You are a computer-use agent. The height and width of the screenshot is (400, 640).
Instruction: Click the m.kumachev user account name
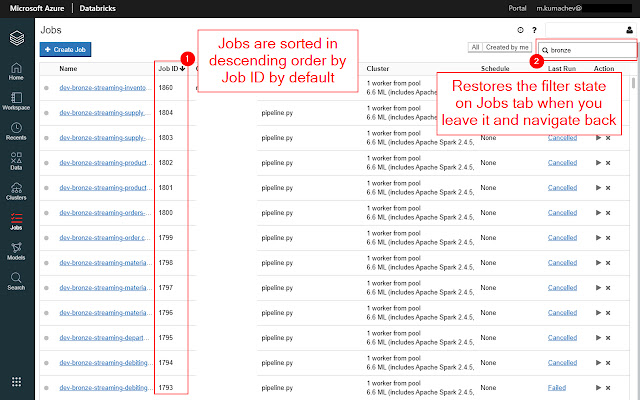pyautogui.click(x=559, y=8)
